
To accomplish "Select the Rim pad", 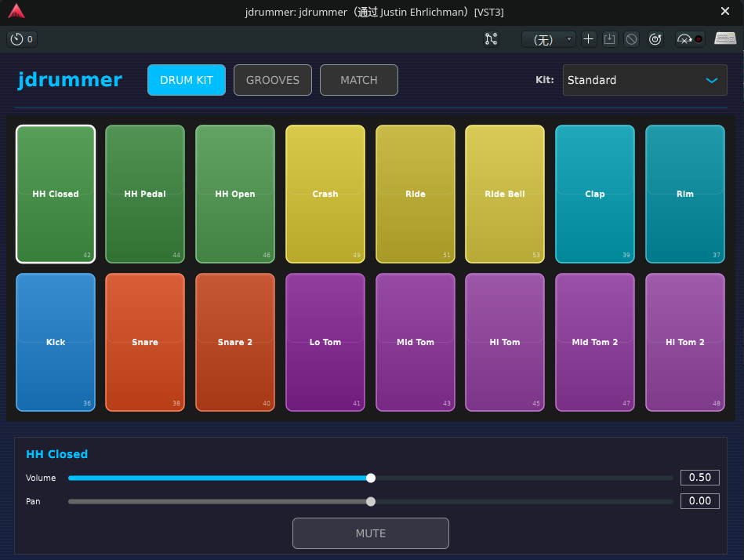I will 685,194.
